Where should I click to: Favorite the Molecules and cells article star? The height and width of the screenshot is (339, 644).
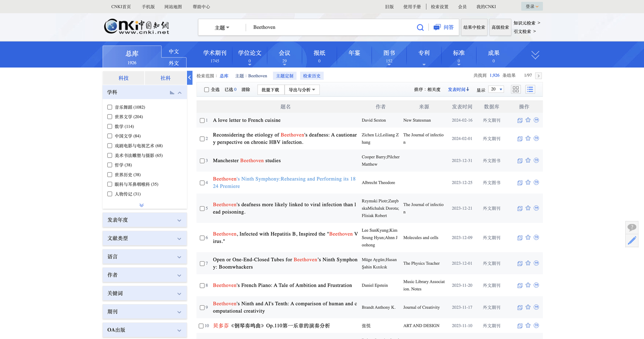point(528,237)
